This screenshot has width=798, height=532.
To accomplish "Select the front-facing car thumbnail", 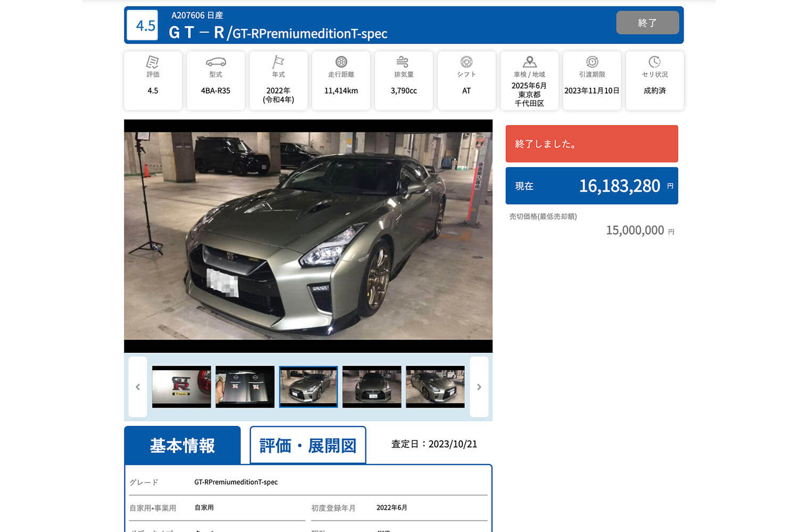I will pos(372,387).
